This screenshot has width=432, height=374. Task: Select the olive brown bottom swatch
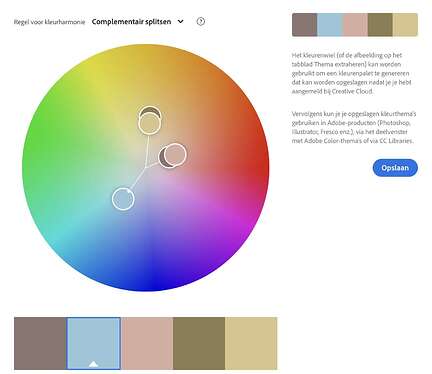pyautogui.click(x=199, y=343)
